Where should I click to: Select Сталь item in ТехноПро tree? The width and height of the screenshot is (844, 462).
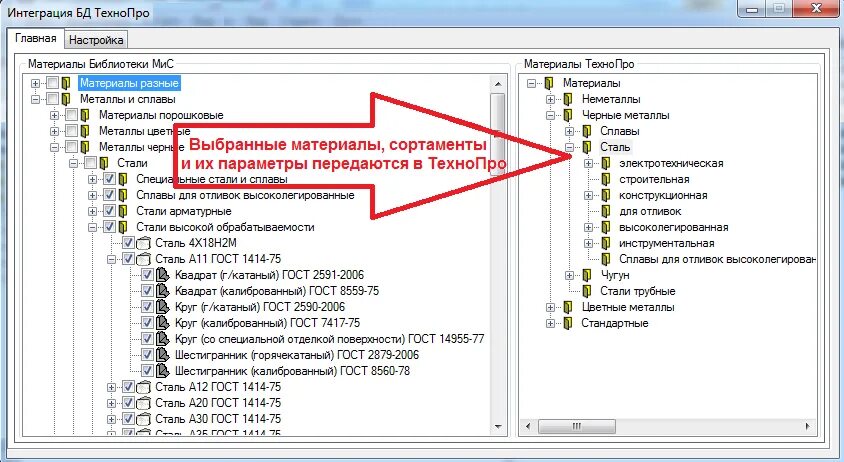(615, 147)
